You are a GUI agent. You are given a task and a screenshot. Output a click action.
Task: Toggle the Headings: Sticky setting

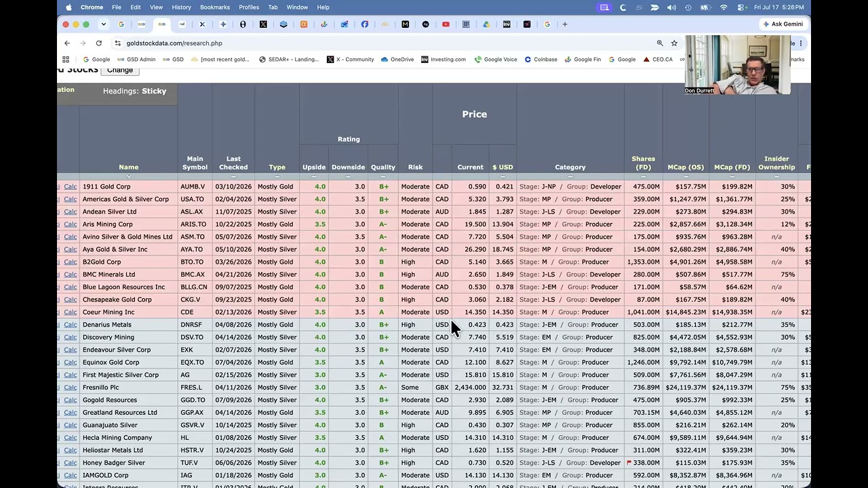point(134,91)
